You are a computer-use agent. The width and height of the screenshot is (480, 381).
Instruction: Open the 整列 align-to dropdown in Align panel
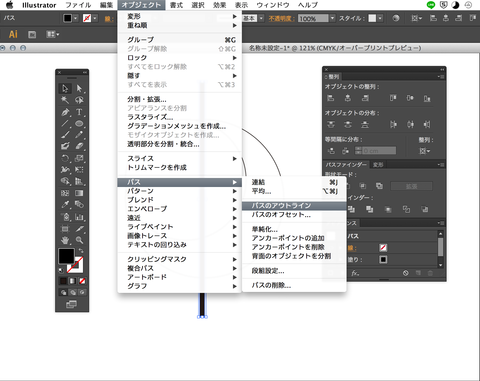425,151
